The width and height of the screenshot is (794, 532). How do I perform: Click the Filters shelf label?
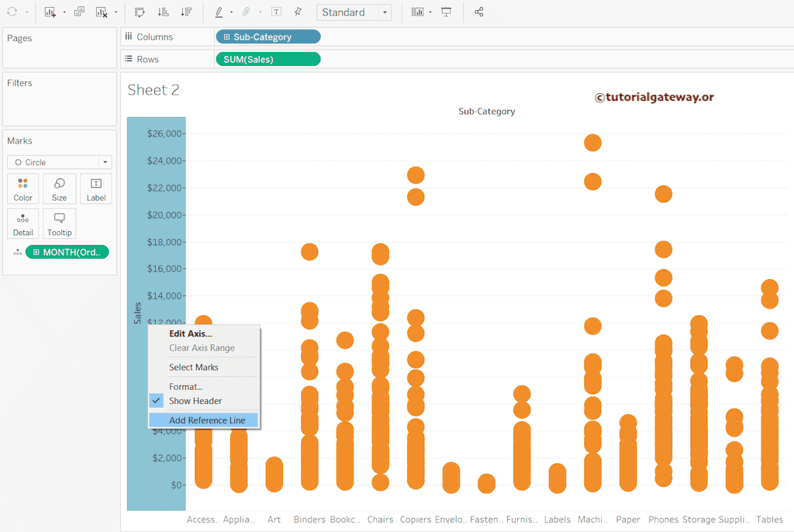coord(19,83)
